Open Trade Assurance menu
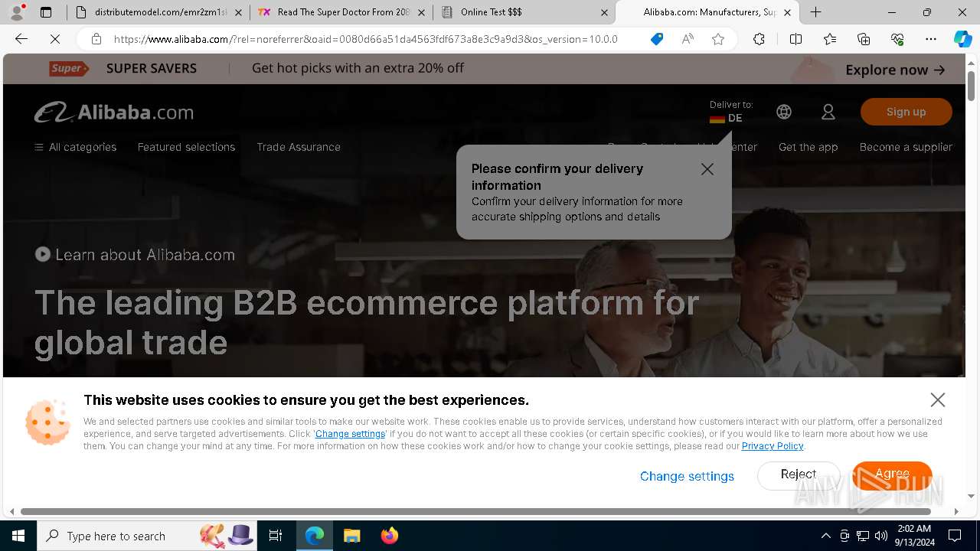Image resolution: width=980 pixels, height=551 pixels. (x=299, y=147)
